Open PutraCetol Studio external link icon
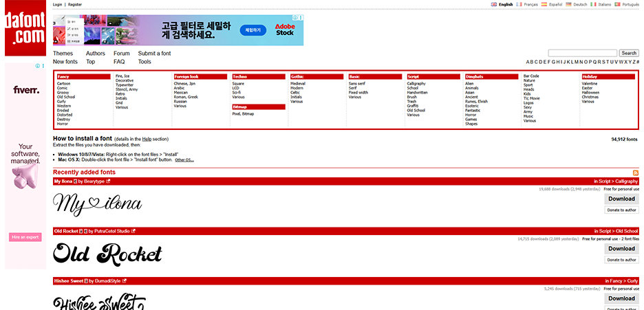The image size is (644, 310). [133, 231]
